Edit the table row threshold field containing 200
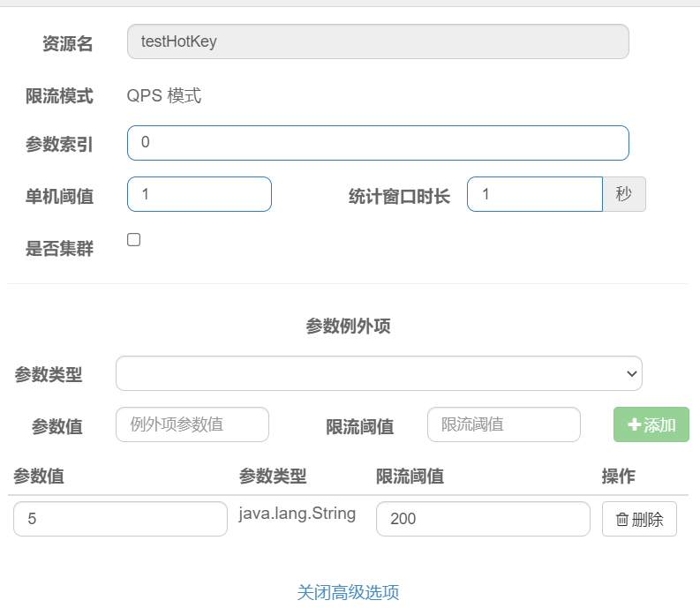Screen dimensions: 700x608 point(483,519)
